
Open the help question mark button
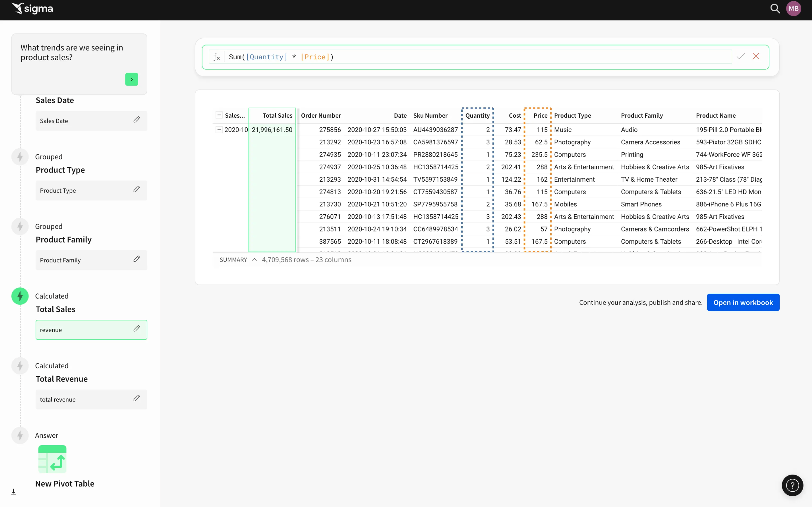point(792,485)
